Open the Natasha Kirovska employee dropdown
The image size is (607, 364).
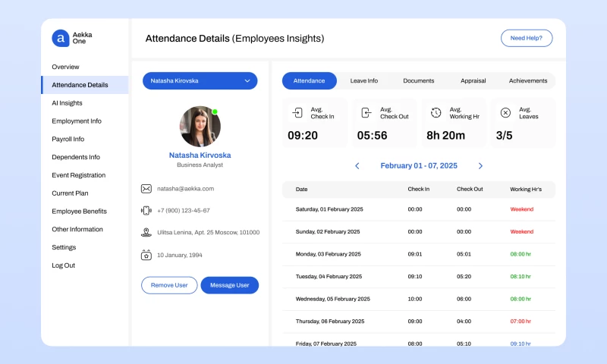pyautogui.click(x=200, y=81)
